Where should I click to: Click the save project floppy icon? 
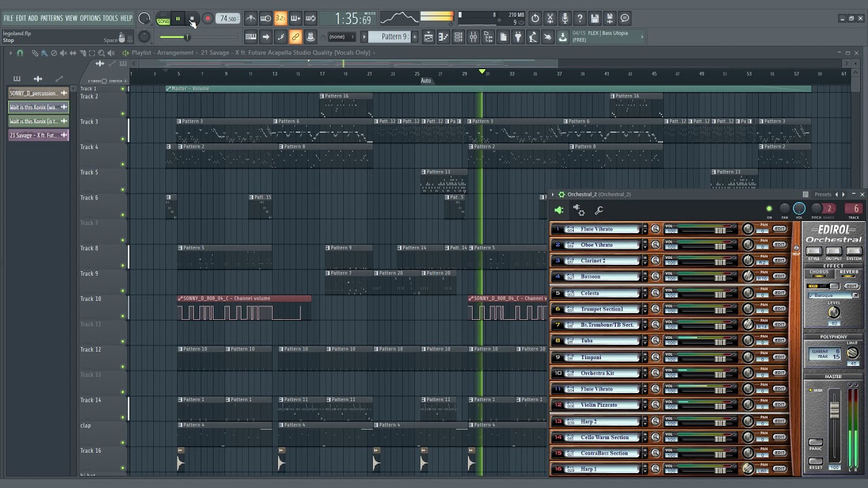[x=595, y=18]
